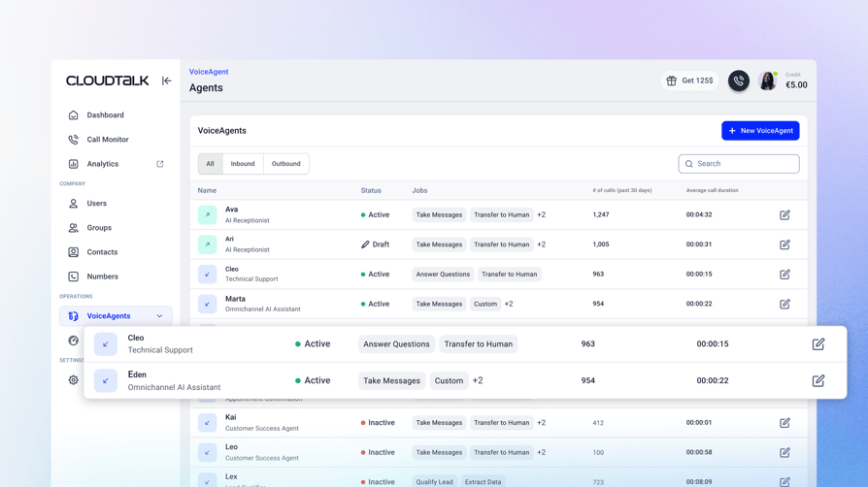
Task: Click the Draft status on Ari's row
Action: (376, 244)
